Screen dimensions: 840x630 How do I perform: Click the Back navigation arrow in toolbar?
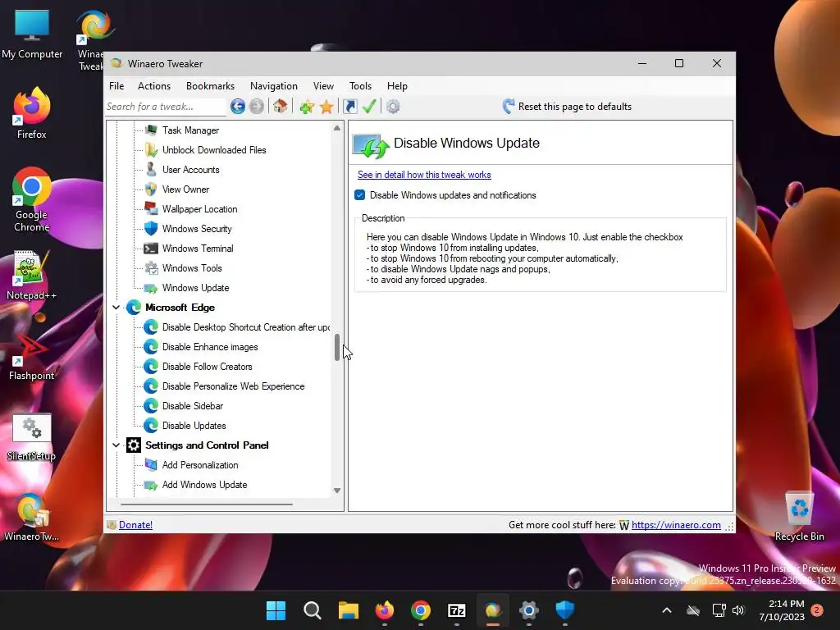[x=238, y=106]
